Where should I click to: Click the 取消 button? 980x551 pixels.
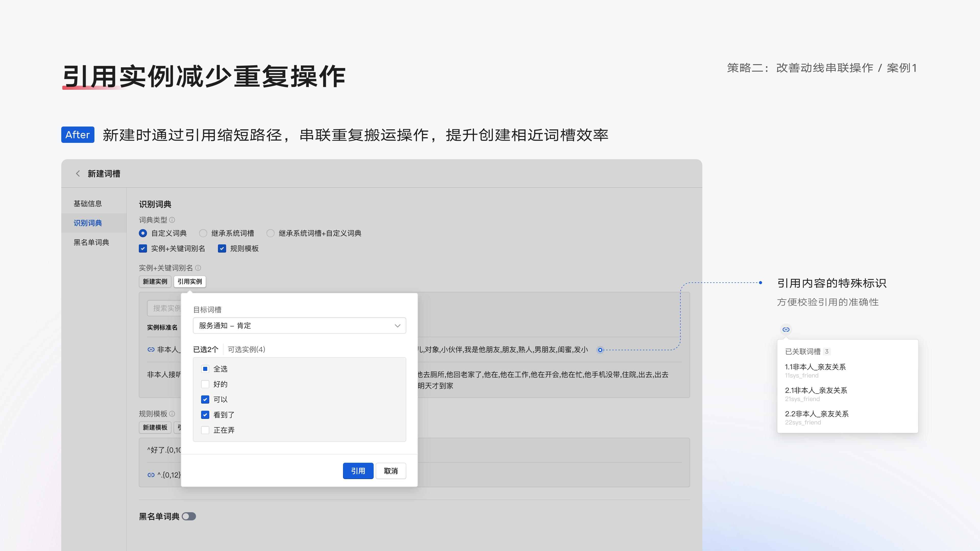pyautogui.click(x=391, y=471)
